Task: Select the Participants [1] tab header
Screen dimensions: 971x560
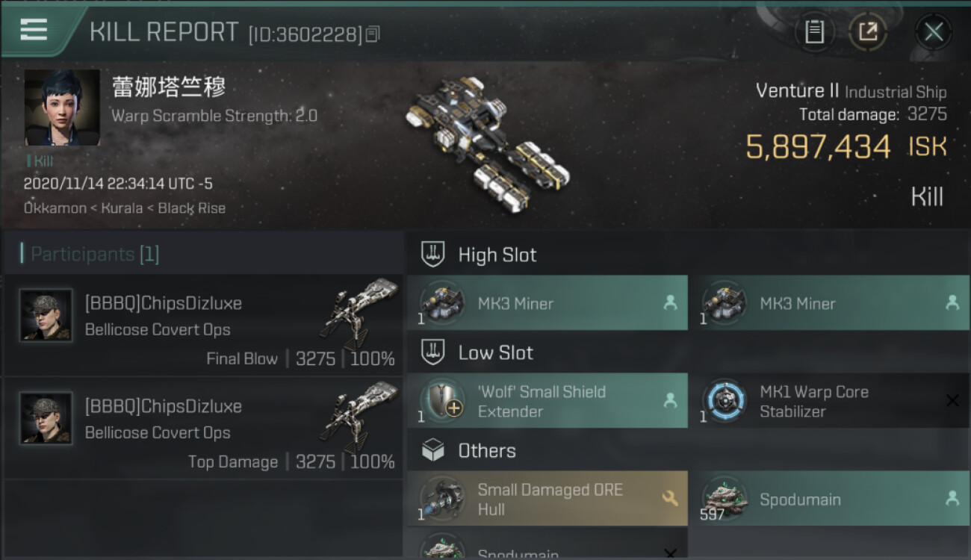Action: point(95,254)
